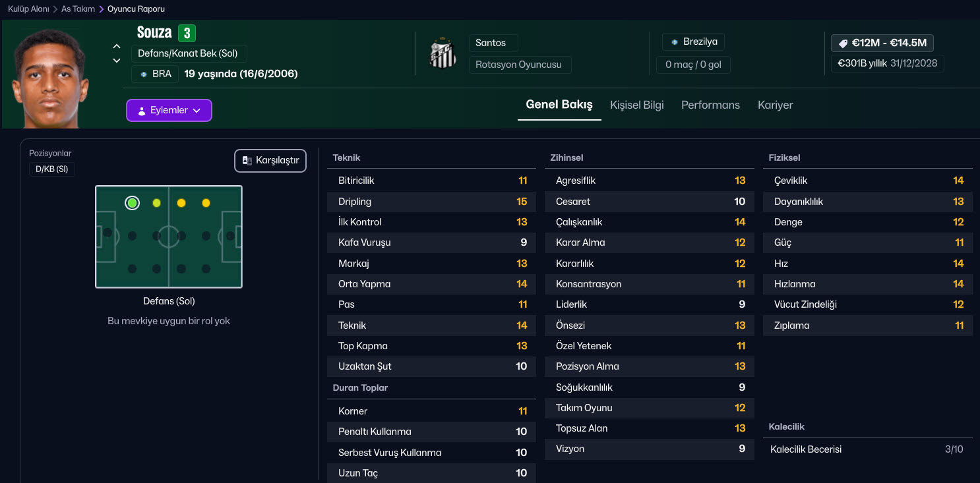Go to next player with the down arrow
This screenshot has width=980, height=483.
point(117,61)
